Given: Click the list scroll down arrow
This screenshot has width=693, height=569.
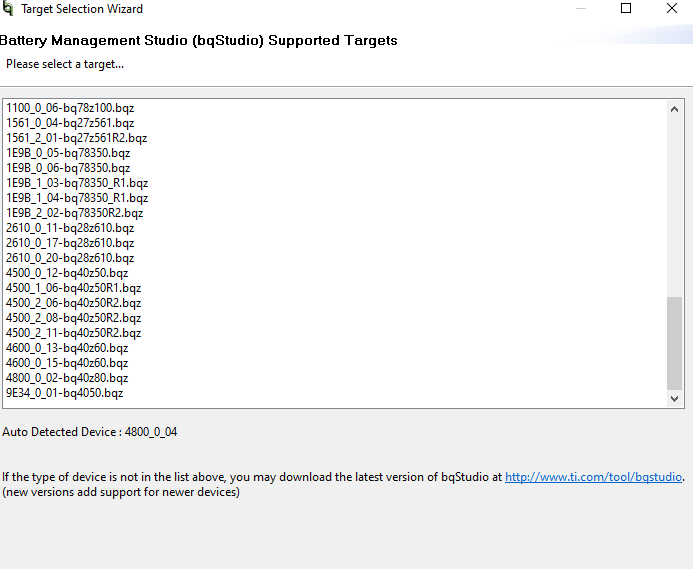Looking at the screenshot, I should [674, 399].
